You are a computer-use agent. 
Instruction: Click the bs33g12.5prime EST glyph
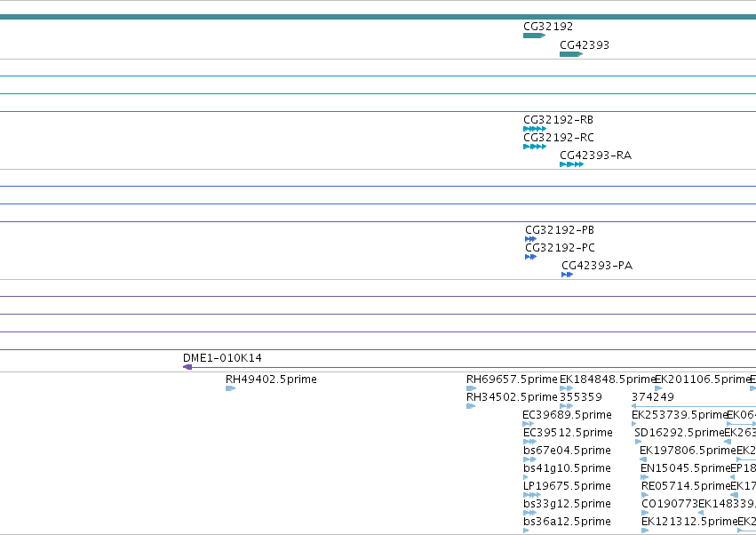click(x=529, y=513)
